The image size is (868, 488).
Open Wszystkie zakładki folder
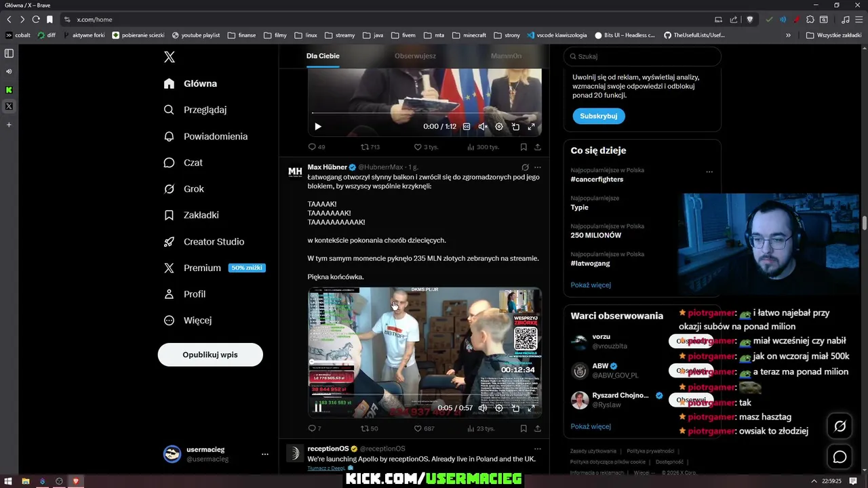(834, 35)
